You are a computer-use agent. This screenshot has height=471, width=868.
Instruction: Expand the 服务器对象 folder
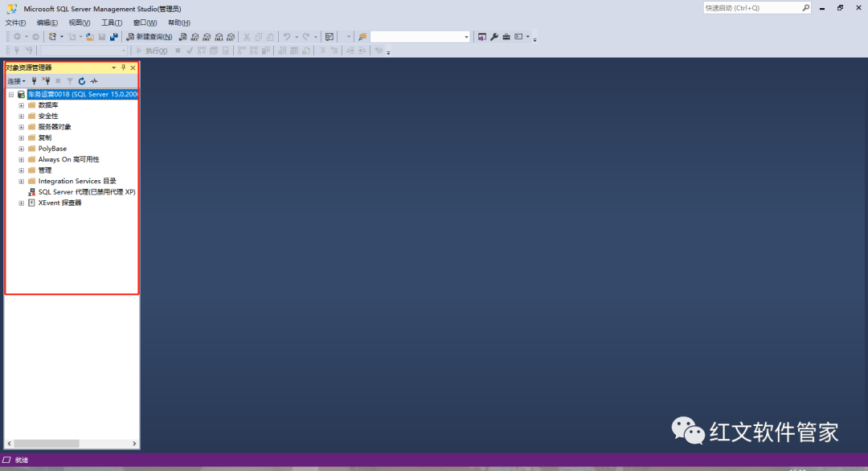point(21,127)
